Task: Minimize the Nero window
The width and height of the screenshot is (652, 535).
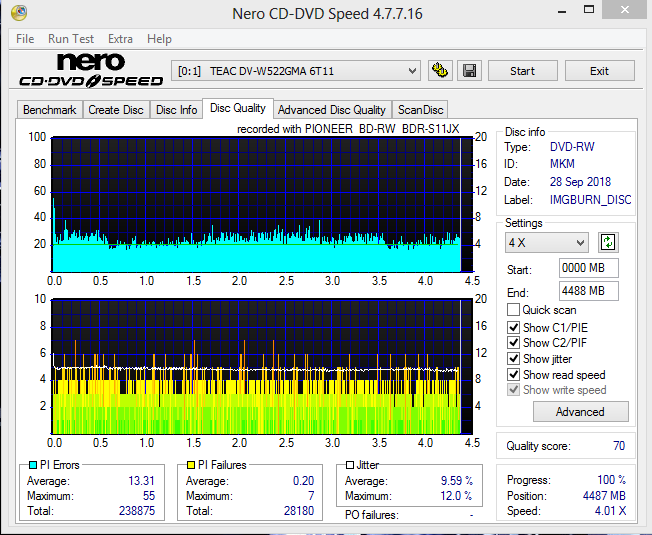Action: click(x=562, y=10)
